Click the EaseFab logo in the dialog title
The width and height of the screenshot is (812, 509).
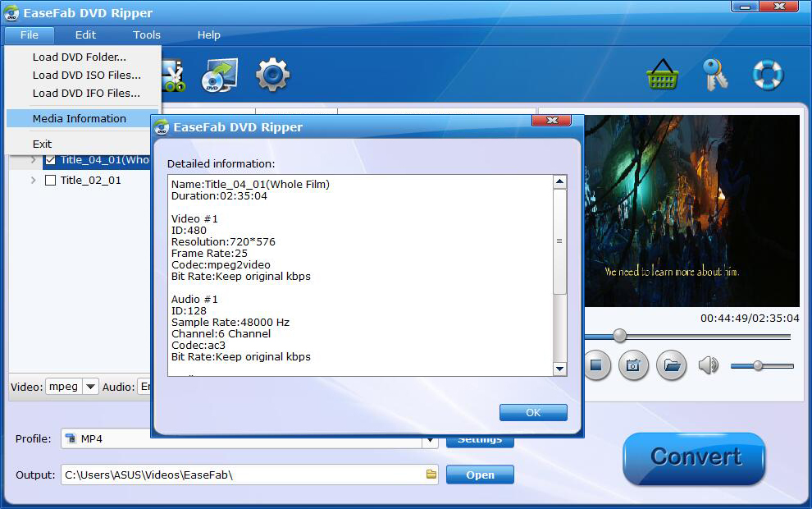(162, 127)
